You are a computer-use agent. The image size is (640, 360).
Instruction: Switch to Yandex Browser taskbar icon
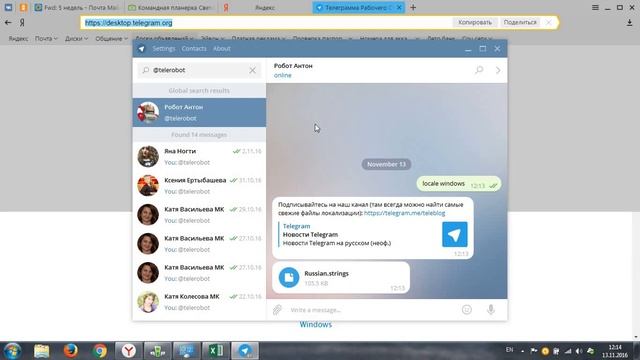click(x=129, y=351)
